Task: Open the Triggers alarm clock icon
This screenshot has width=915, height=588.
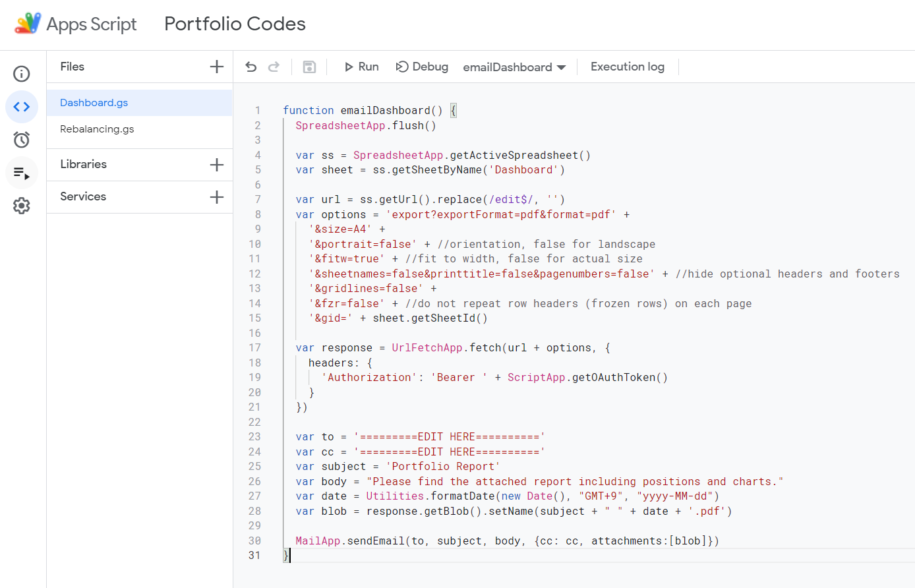Action: point(22,140)
